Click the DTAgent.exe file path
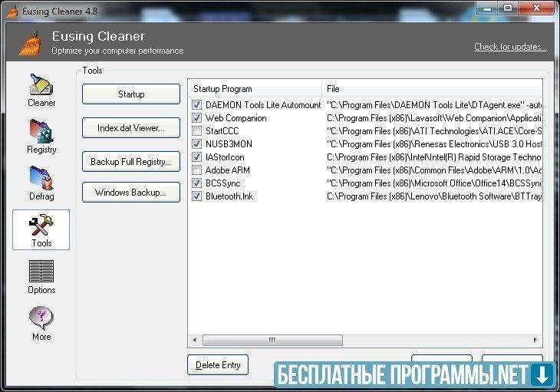The image size is (560, 392). (x=434, y=105)
